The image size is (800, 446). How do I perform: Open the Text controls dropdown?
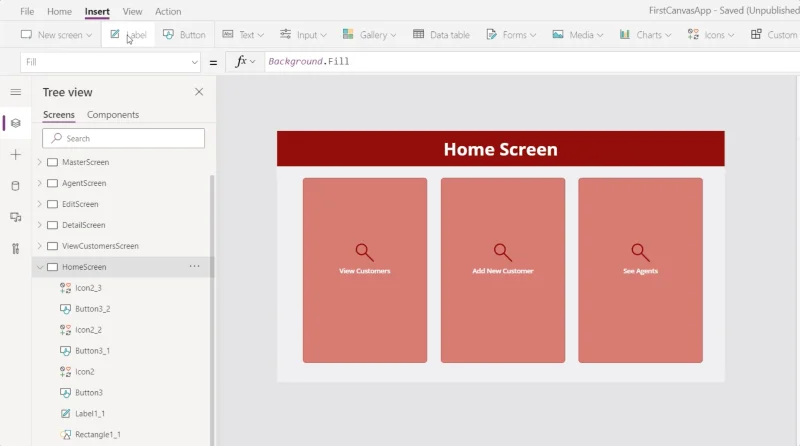[x=243, y=35]
